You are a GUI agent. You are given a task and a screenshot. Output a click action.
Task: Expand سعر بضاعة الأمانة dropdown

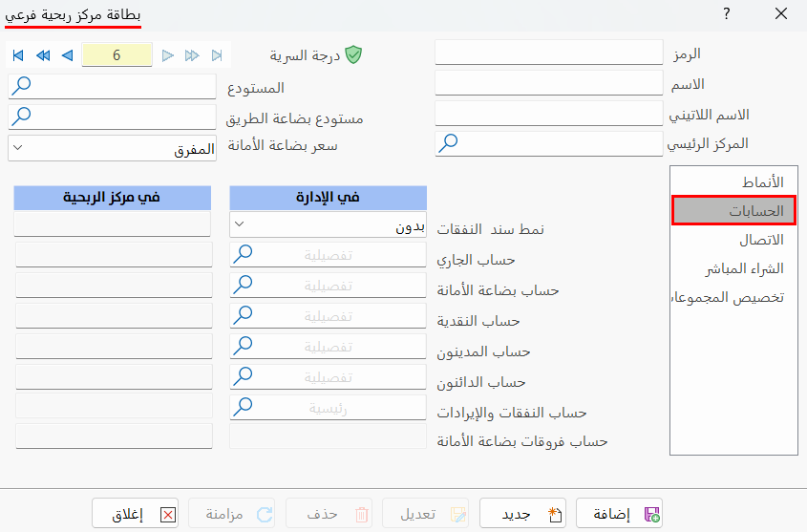[x=18, y=148]
